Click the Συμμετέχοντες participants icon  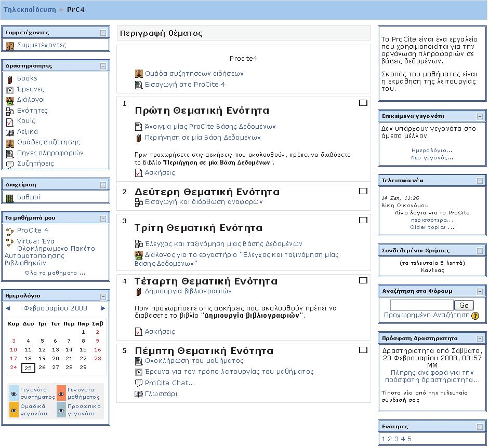(10, 46)
